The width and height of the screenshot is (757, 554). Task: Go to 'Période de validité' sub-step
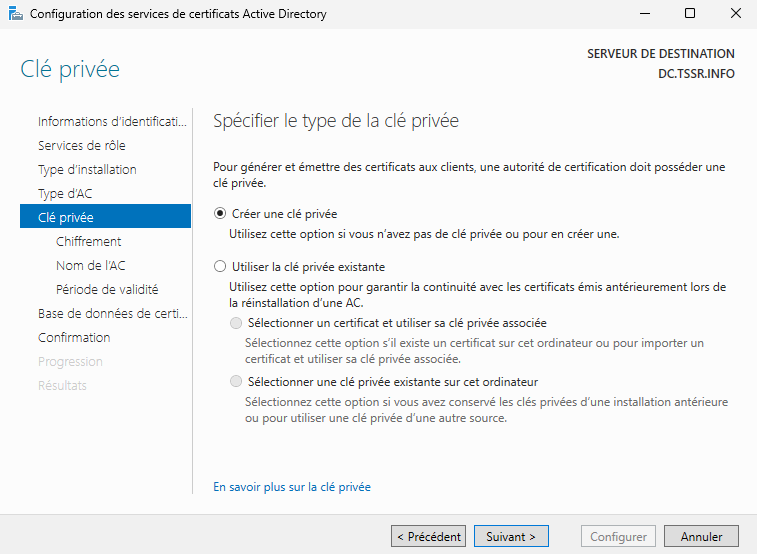pos(107,289)
